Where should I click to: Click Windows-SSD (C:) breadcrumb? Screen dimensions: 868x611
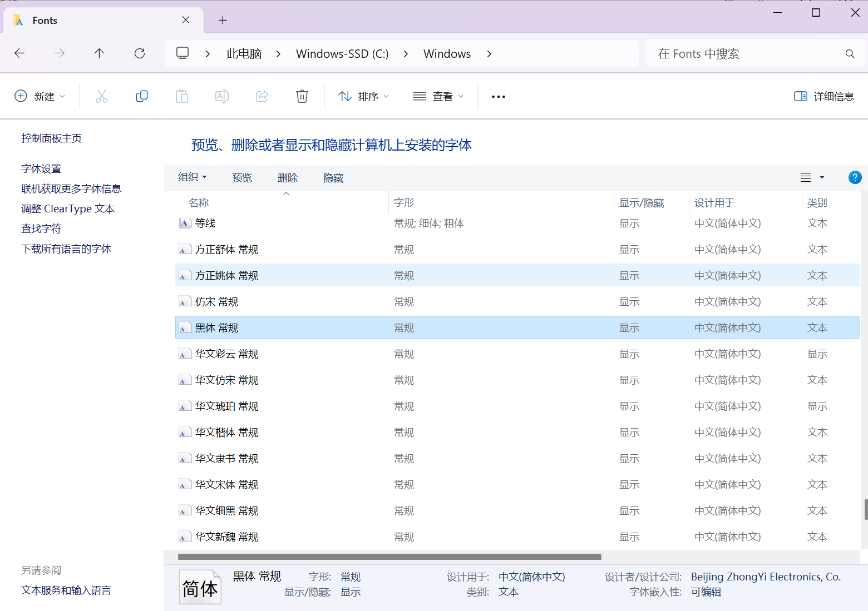click(x=342, y=54)
